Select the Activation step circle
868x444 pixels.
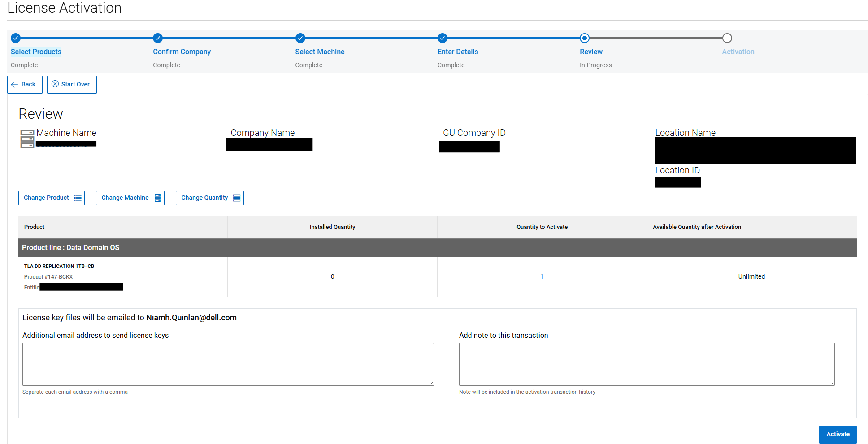pos(727,38)
